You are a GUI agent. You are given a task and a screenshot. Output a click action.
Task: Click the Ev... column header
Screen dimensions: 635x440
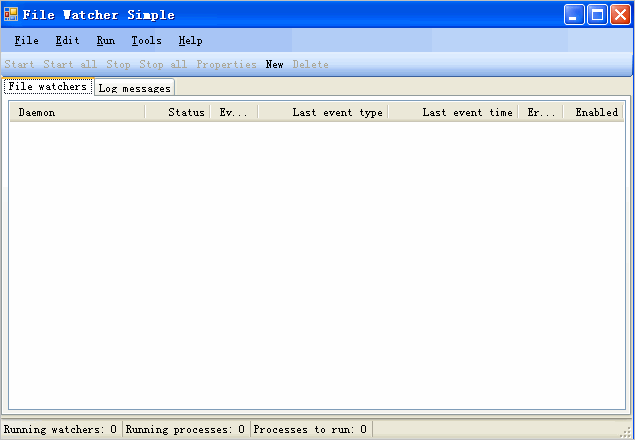pyautogui.click(x=234, y=112)
